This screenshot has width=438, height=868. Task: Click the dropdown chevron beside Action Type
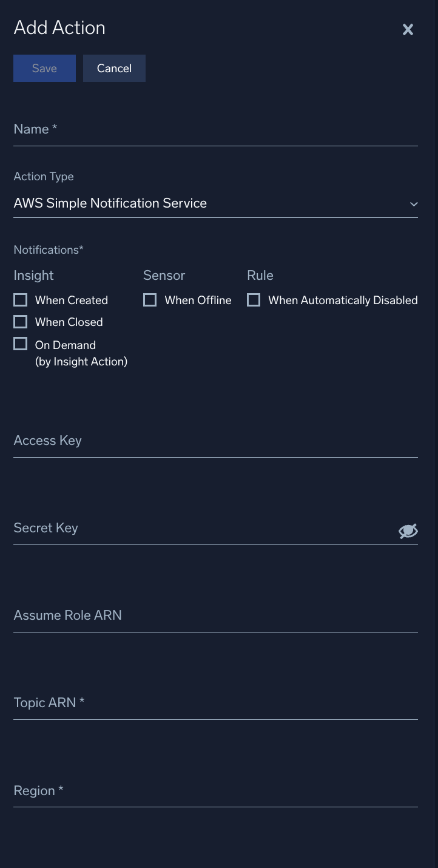click(414, 204)
